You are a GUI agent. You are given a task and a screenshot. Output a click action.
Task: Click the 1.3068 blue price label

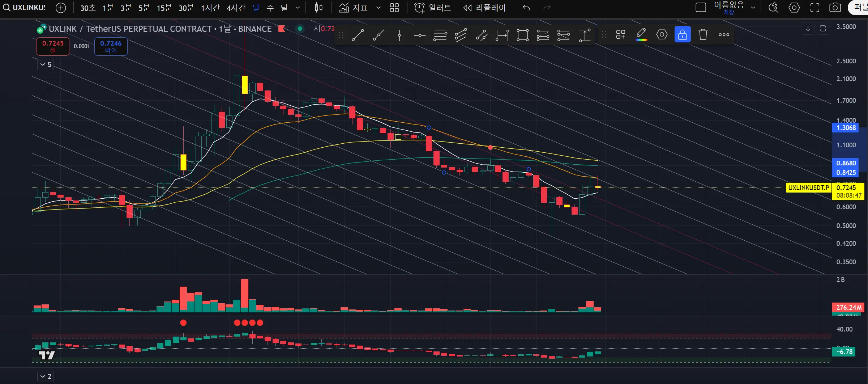coord(846,128)
